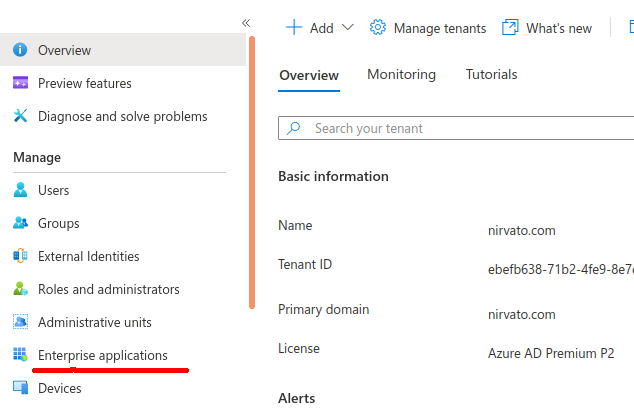Screen dimensions: 634x408
Task: Click the Primary domain label
Action: click(323, 309)
